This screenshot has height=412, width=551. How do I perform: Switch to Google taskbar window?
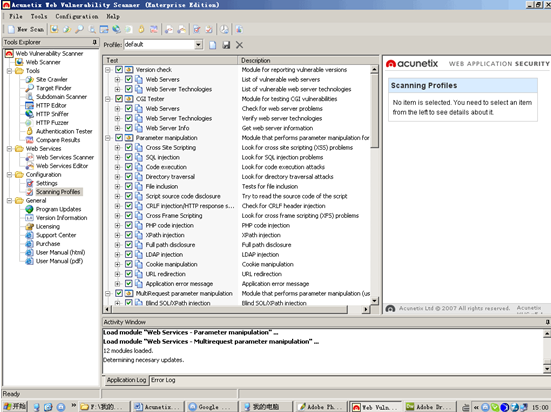pyautogui.click(x=211, y=407)
